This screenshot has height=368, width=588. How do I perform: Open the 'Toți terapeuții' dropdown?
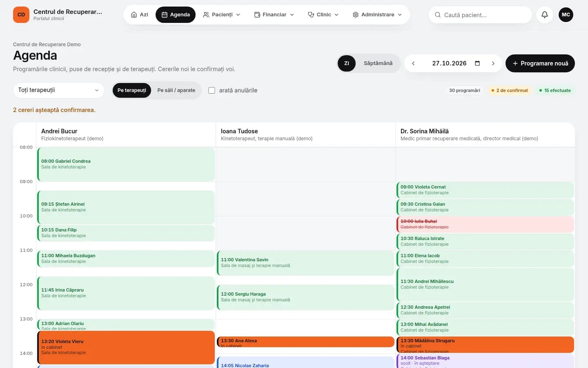coord(59,90)
